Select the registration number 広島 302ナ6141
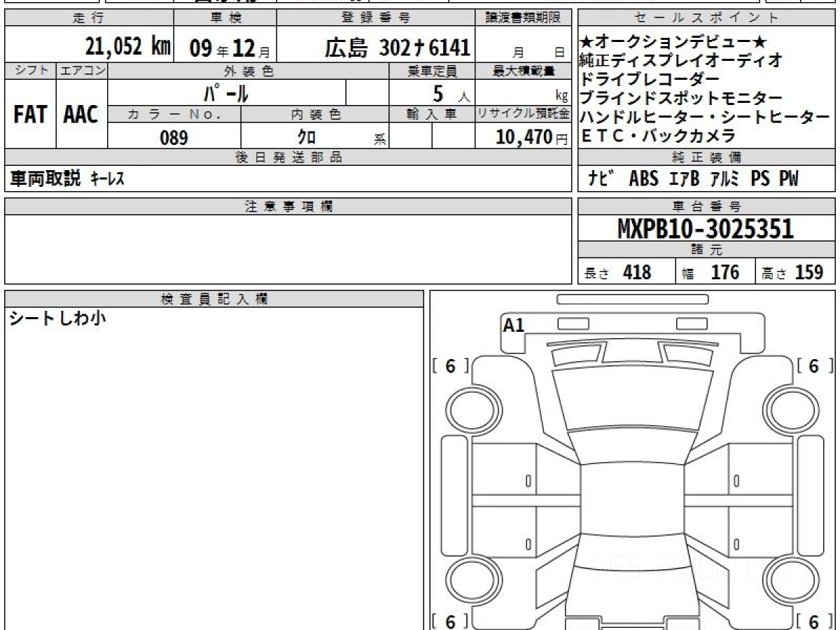The image size is (840, 630). pos(396,48)
